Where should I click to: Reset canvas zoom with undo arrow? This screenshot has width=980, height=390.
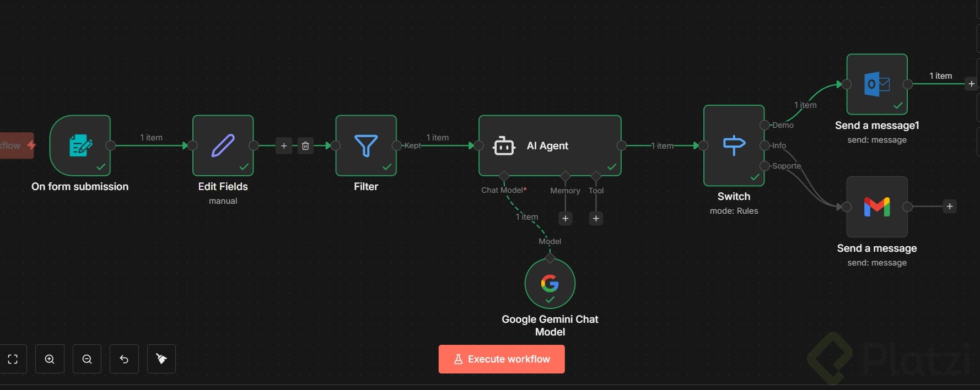pyautogui.click(x=124, y=359)
